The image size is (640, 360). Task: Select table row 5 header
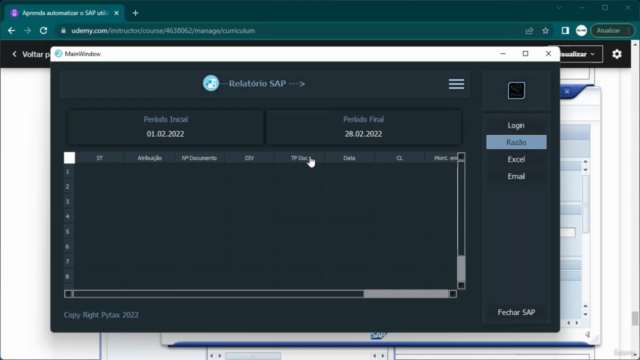point(68,231)
